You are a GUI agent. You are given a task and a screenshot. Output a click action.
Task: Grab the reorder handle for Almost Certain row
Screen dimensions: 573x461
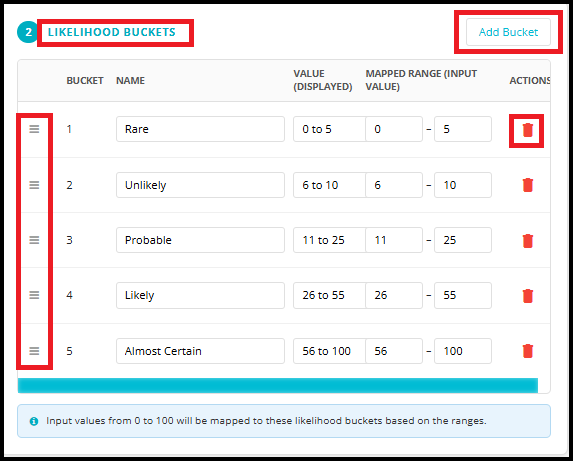[34, 351]
